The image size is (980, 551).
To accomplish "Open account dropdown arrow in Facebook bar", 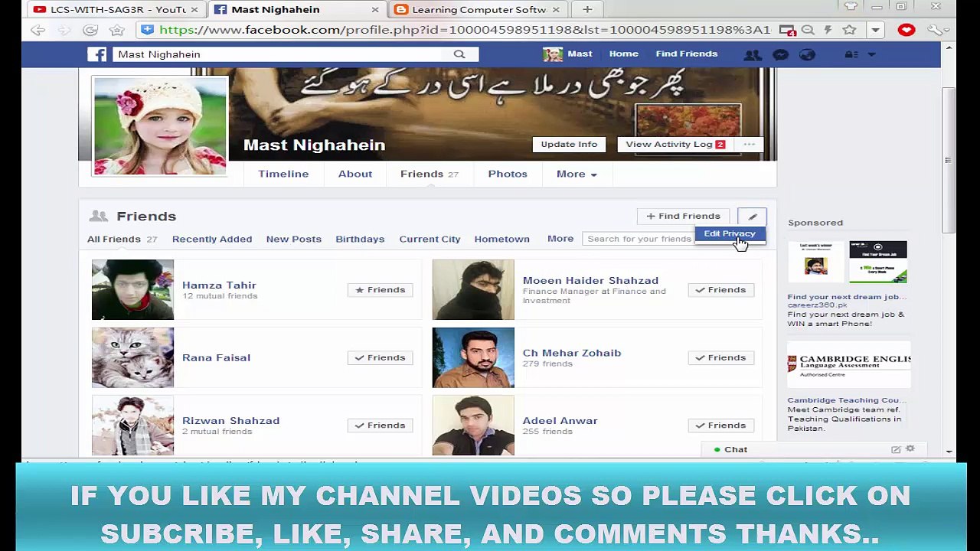I will coord(871,54).
